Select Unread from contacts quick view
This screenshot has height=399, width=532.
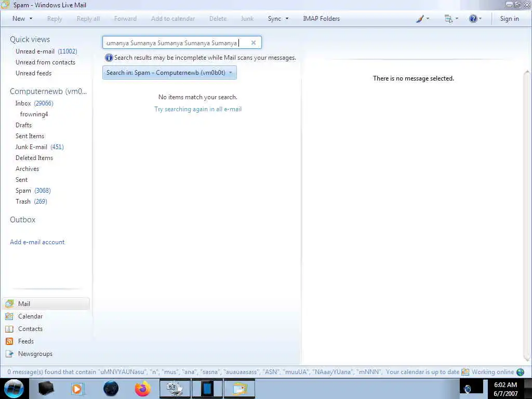[45, 62]
